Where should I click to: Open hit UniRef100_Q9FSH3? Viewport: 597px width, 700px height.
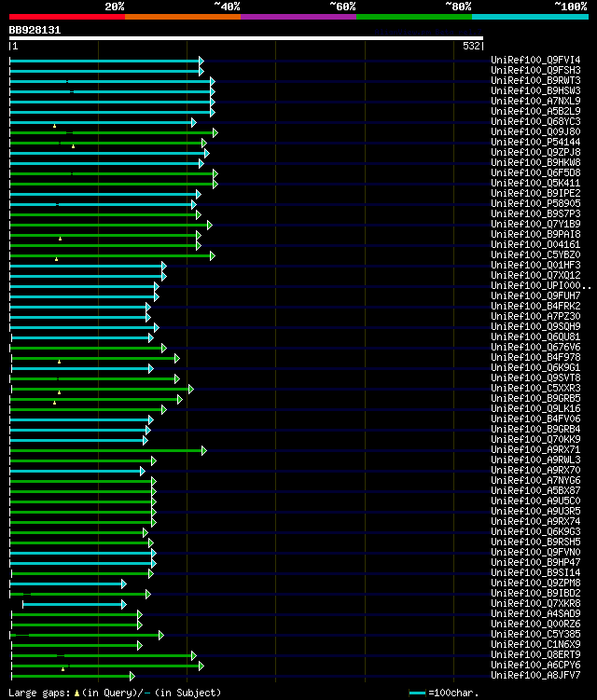pyautogui.click(x=535, y=70)
